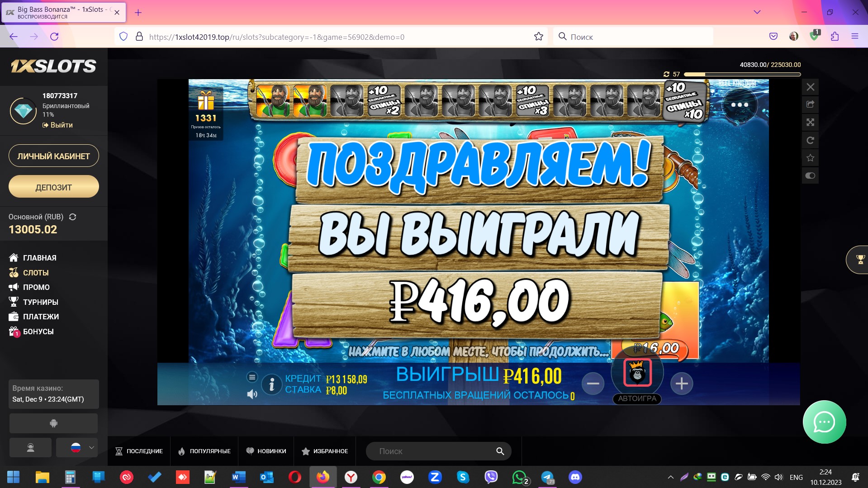Open ЛИЧНЫЙ КАБИНЕТ
Screen dimensions: 868x488
[54, 156]
